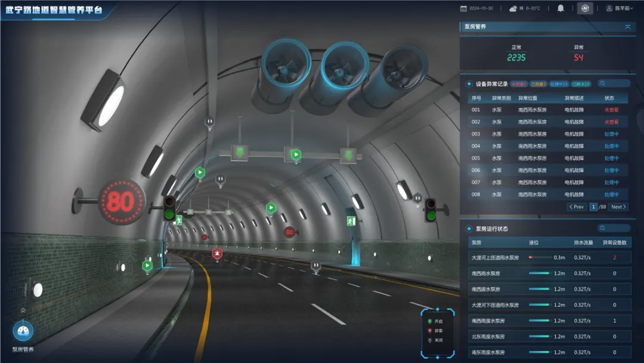644x363 pixels.
Task: Select abnormal record row 003
Action: [548, 134]
